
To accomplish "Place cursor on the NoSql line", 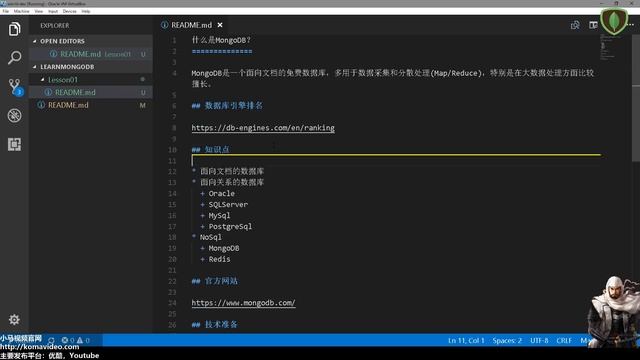I will 211,237.
